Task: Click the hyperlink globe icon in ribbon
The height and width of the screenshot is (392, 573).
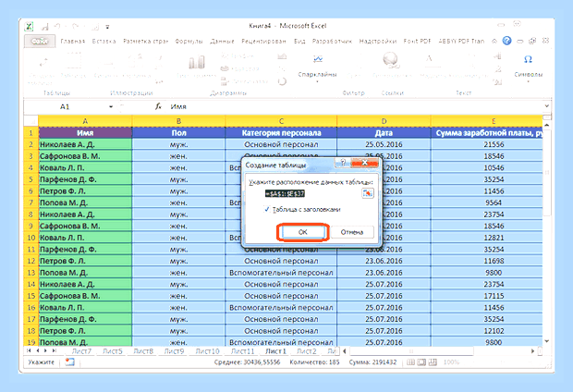Action: point(391,60)
